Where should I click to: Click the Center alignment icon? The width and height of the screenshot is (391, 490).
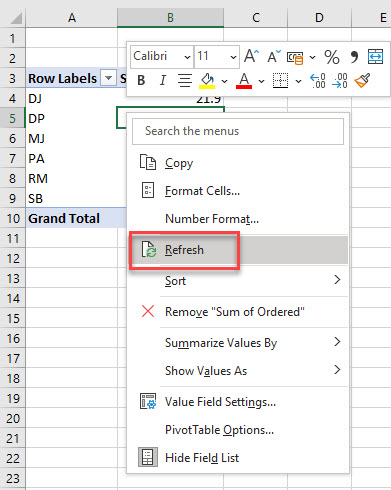click(185, 80)
